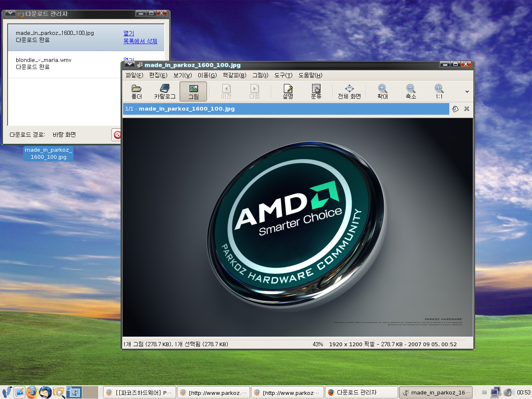Click the empty workspace switcher cell
The image size is (532, 399).
pos(90,392)
